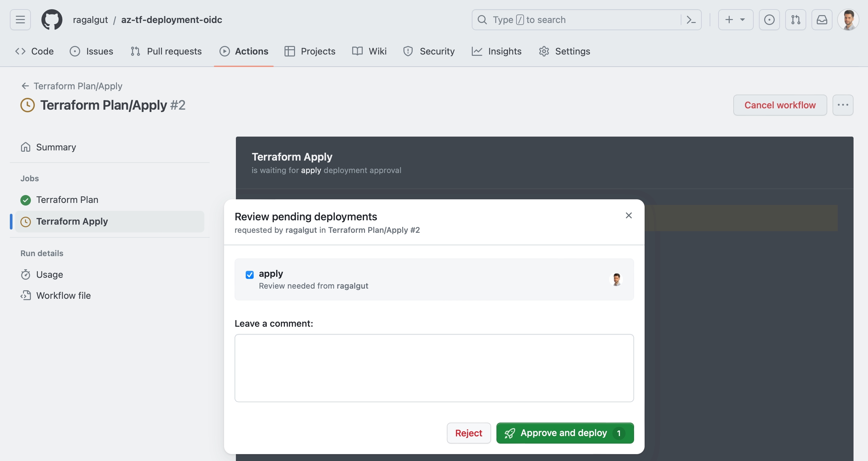
Task: Open the Projects tab
Action: tap(310, 51)
